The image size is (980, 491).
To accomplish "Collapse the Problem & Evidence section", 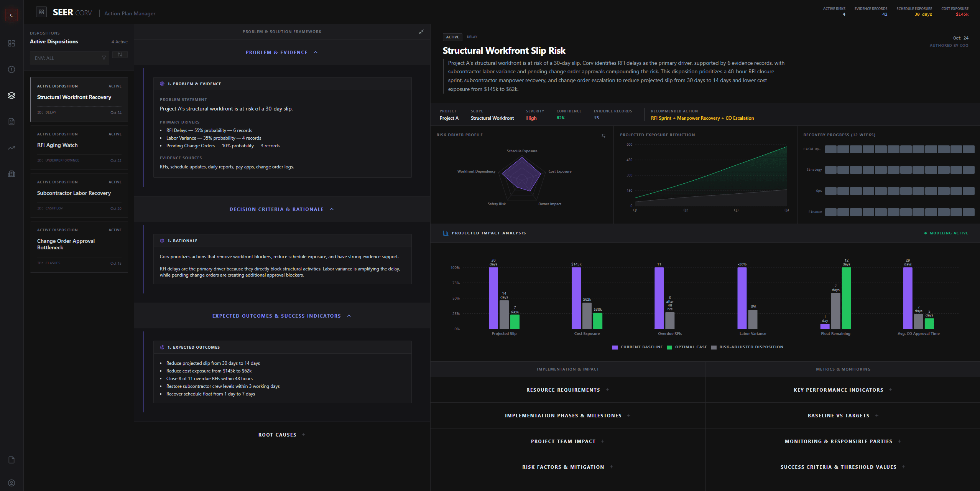I will (x=282, y=52).
